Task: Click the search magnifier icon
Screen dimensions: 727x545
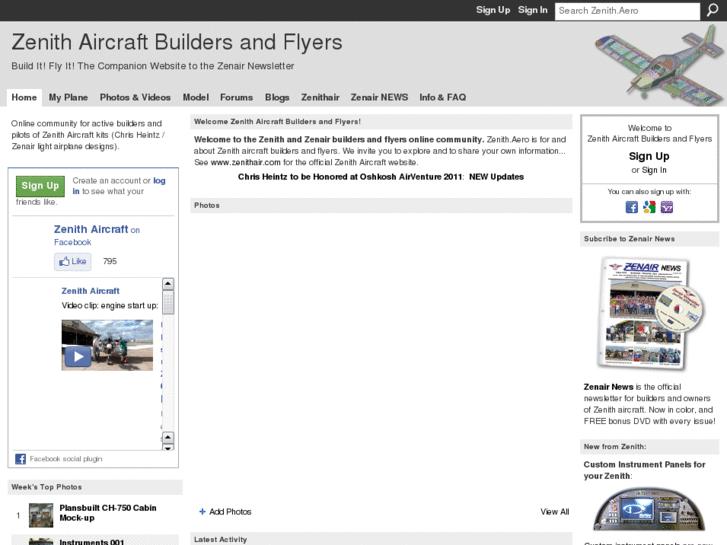Action: [x=712, y=10]
